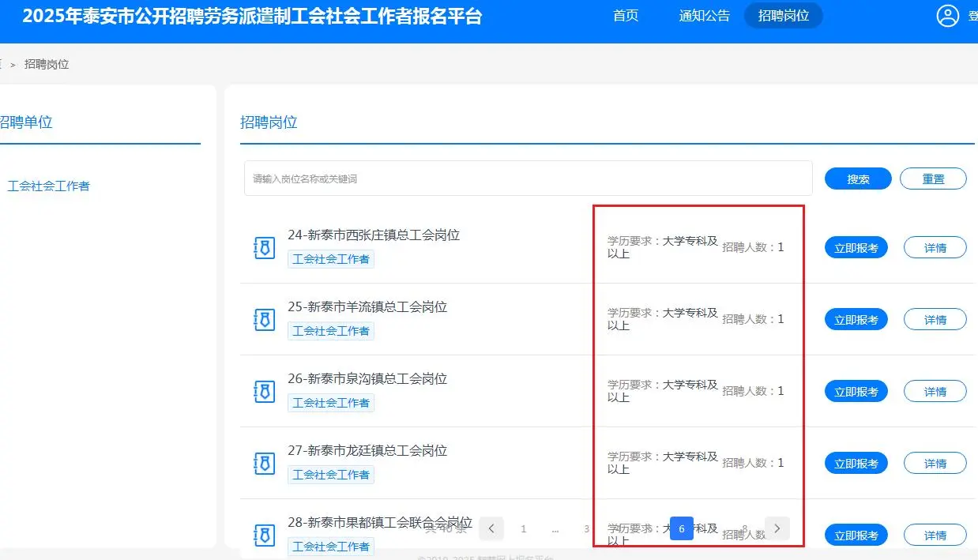Viewport: 978px width, 560px height.
Task: Click the previous page arrow in pagination
Action: coord(491,528)
